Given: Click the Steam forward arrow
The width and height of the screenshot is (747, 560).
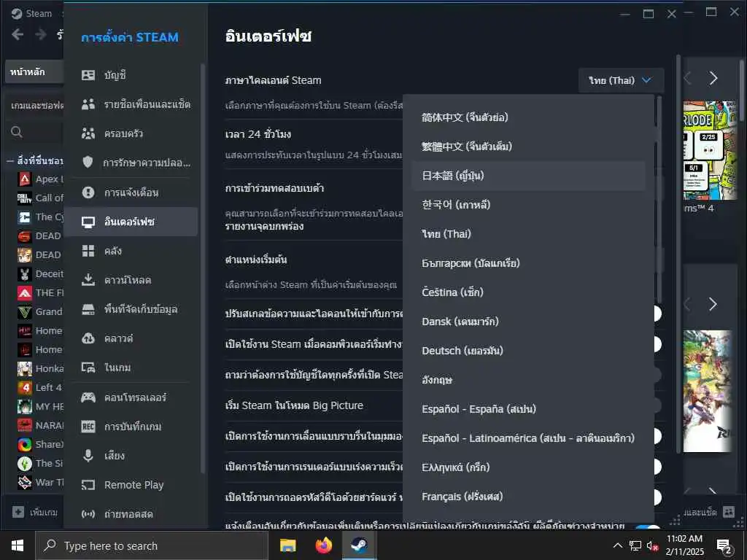Looking at the screenshot, I should pos(41,34).
